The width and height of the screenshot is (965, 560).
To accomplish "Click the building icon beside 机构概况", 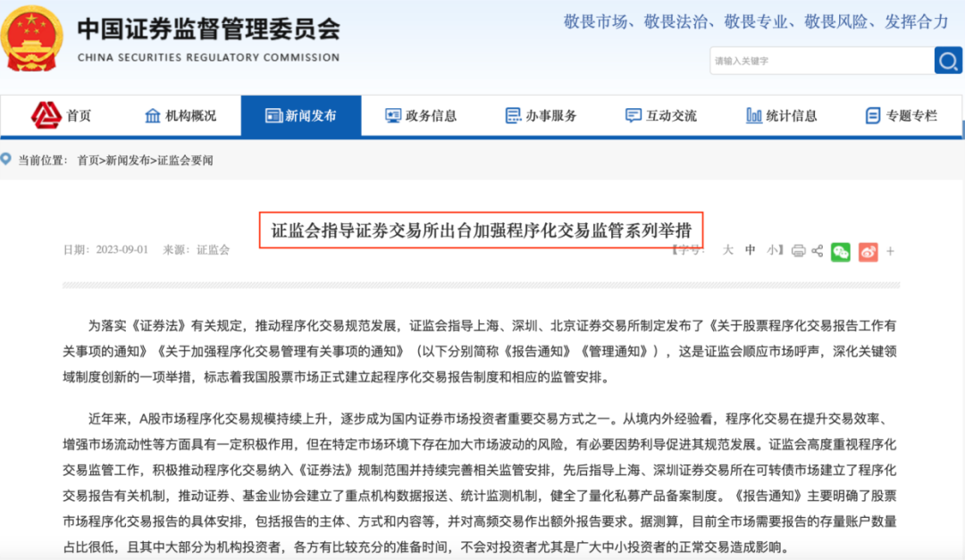I will coord(152,115).
